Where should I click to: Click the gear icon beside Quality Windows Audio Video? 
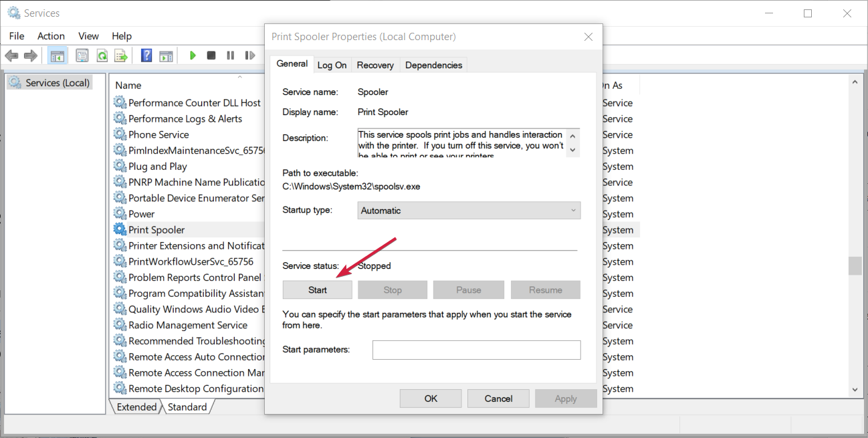pyautogui.click(x=120, y=309)
